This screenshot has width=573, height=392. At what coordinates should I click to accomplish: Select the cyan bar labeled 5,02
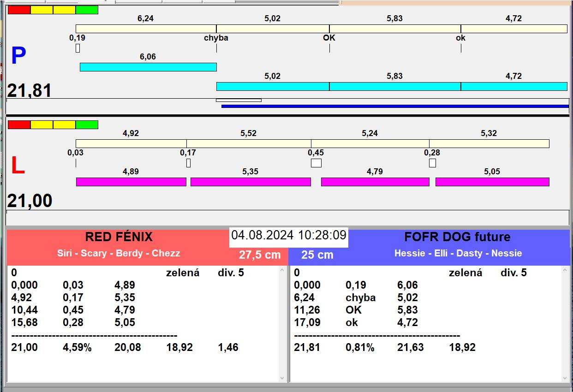pyautogui.click(x=273, y=86)
